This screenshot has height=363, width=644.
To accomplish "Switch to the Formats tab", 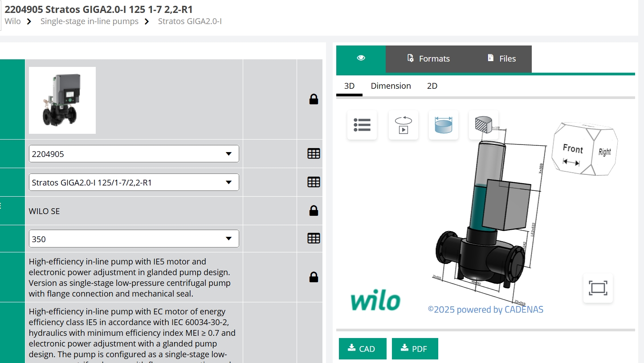I will [x=428, y=59].
